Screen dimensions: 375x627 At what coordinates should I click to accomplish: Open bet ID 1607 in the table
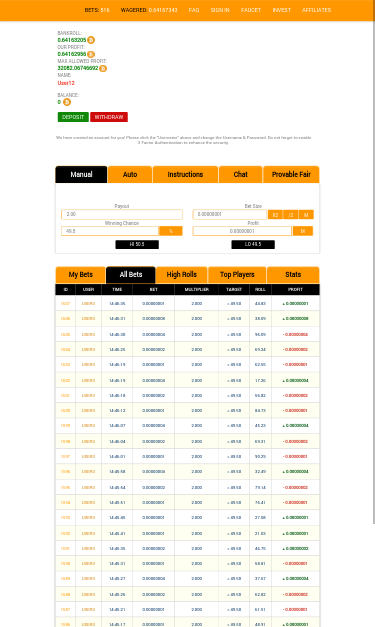pyautogui.click(x=65, y=304)
